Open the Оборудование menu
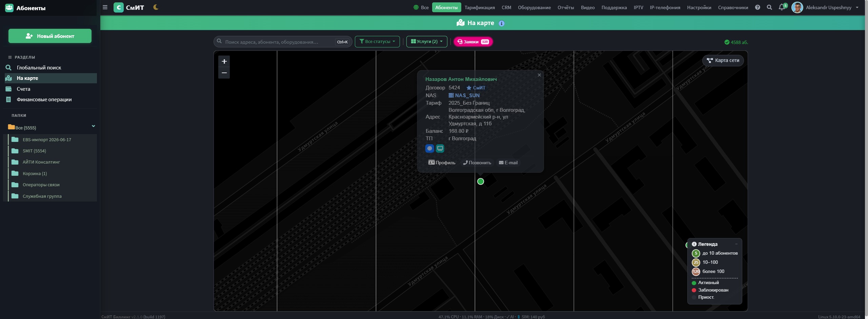 [x=534, y=7]
